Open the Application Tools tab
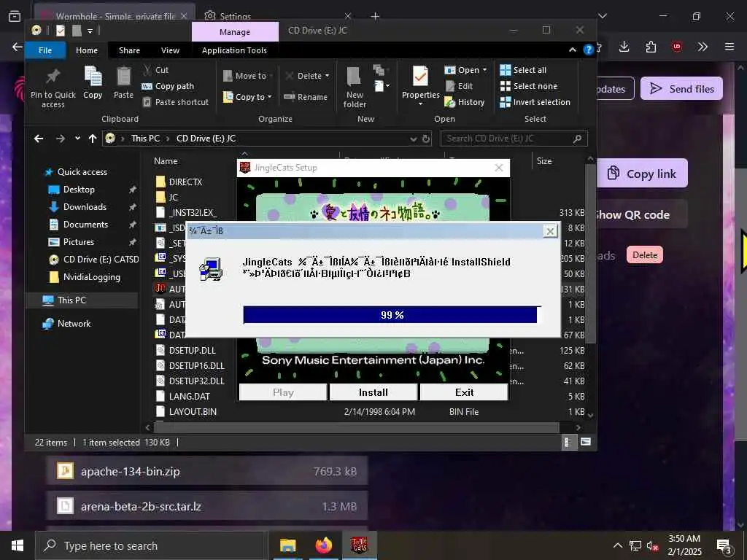This screenshot has width=747, height=560. pyautogui.click(x=234, y=50)
